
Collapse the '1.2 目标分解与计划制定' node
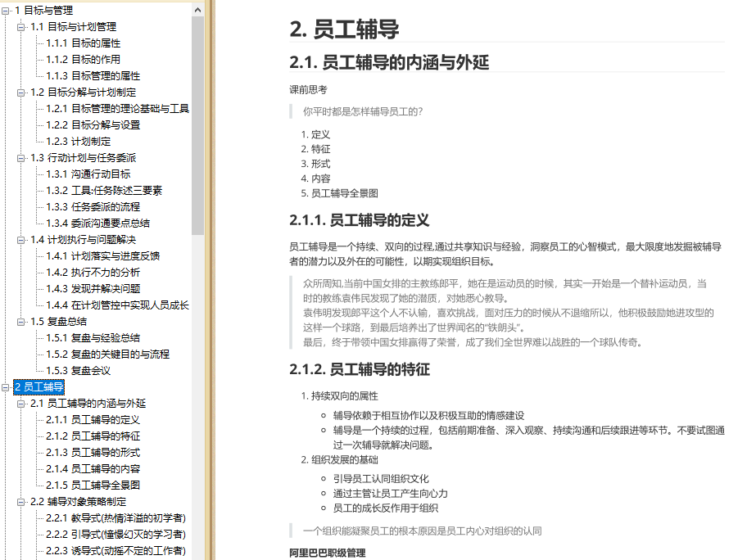[x=20, y=93]
